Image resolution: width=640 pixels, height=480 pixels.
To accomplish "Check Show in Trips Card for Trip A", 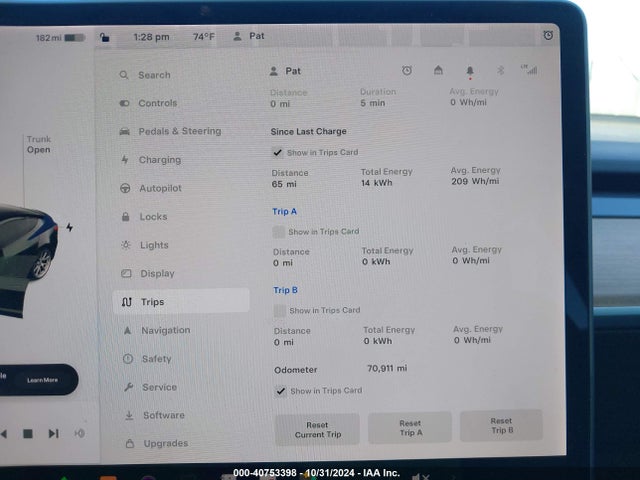I will (x=279, y=232).
